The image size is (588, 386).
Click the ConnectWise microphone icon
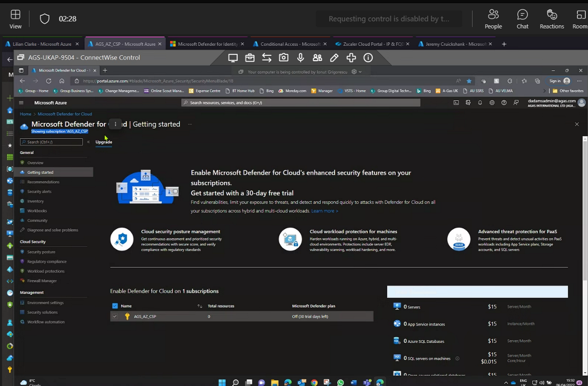click(x=300, y=58)
